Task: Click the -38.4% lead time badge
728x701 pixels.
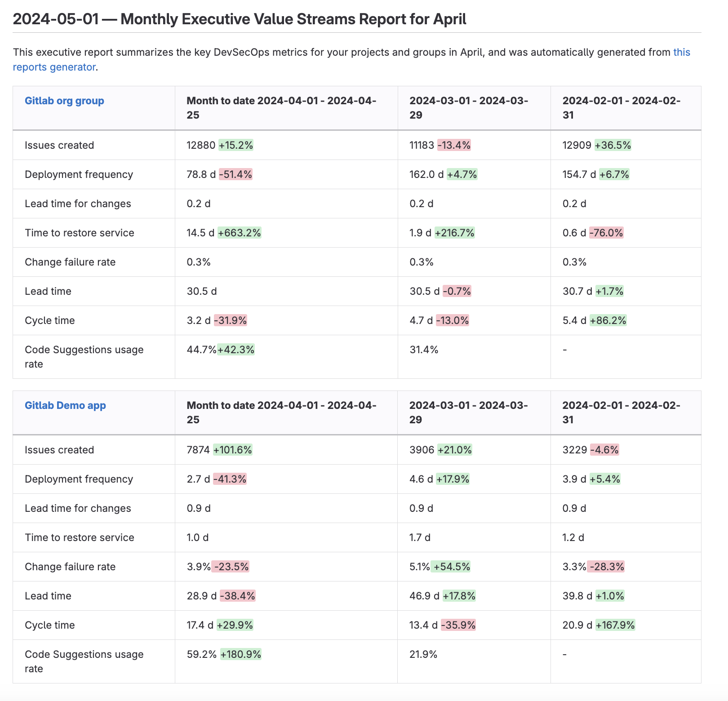Action: 238,596
